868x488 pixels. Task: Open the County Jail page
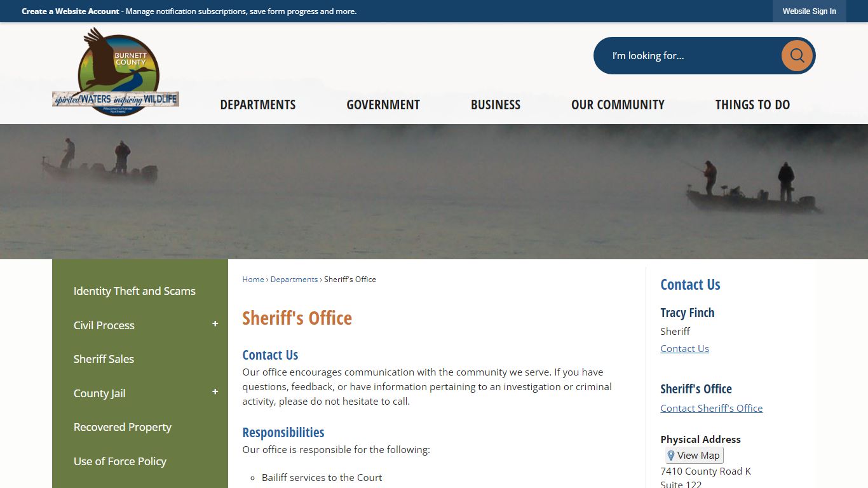(100, 393)
